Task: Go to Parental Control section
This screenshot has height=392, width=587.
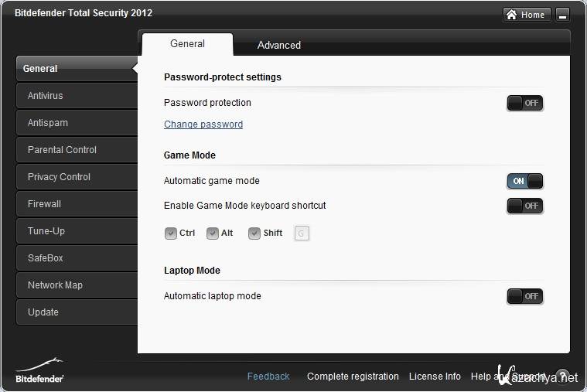Action: [x=62, y=150]
